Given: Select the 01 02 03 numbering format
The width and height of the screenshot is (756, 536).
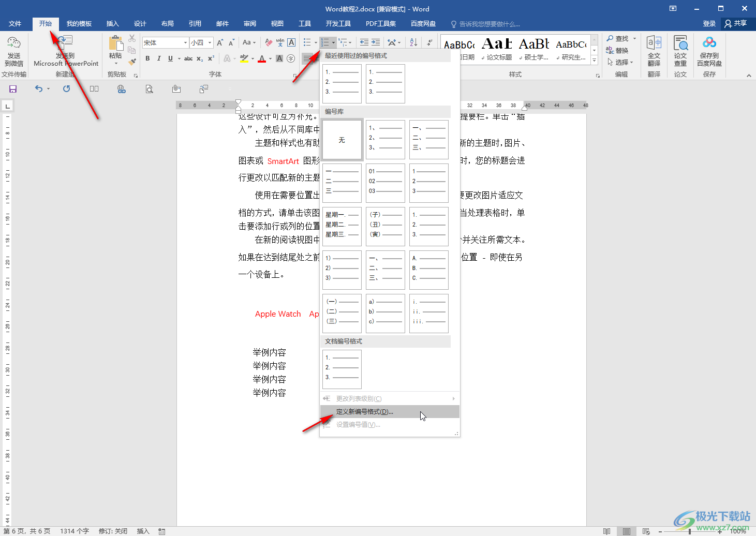Looking at the screenshot, I should tap(385, 183).
